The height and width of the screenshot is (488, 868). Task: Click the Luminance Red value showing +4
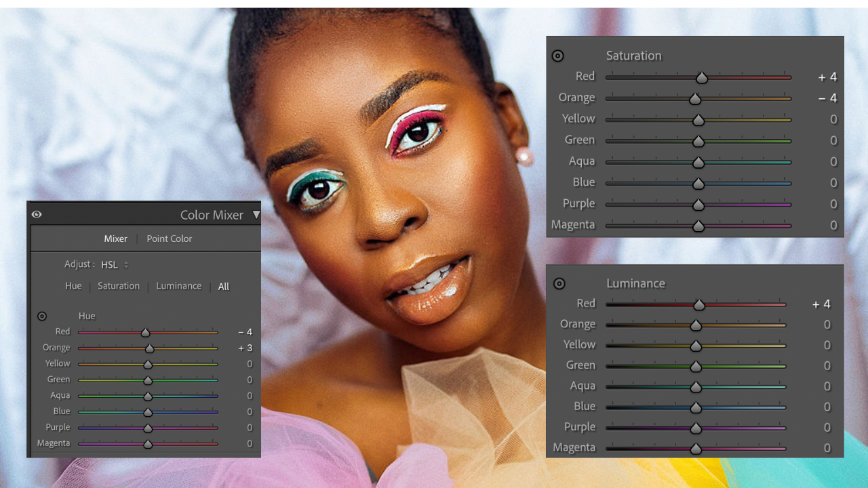[821, 304]
